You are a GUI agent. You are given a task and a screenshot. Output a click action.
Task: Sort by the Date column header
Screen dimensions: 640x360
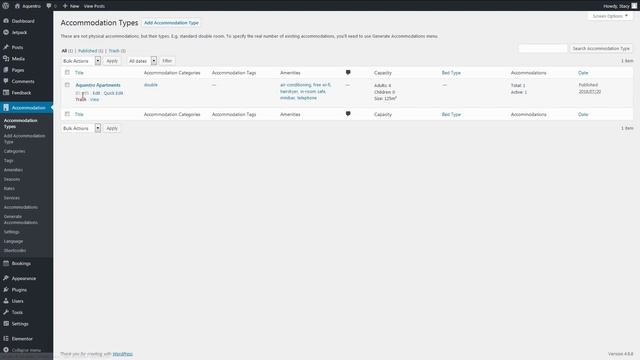tap(583, 73)
